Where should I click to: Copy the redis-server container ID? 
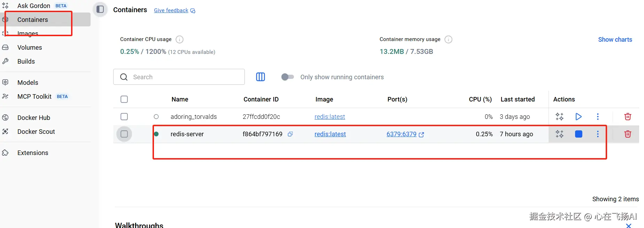click(290, 134)
